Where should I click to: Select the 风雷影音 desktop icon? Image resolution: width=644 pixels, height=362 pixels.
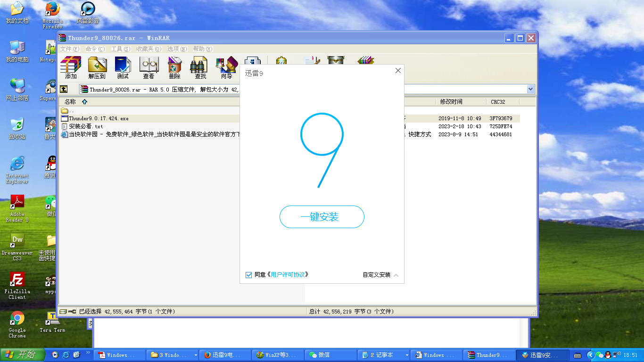(88, 13)
